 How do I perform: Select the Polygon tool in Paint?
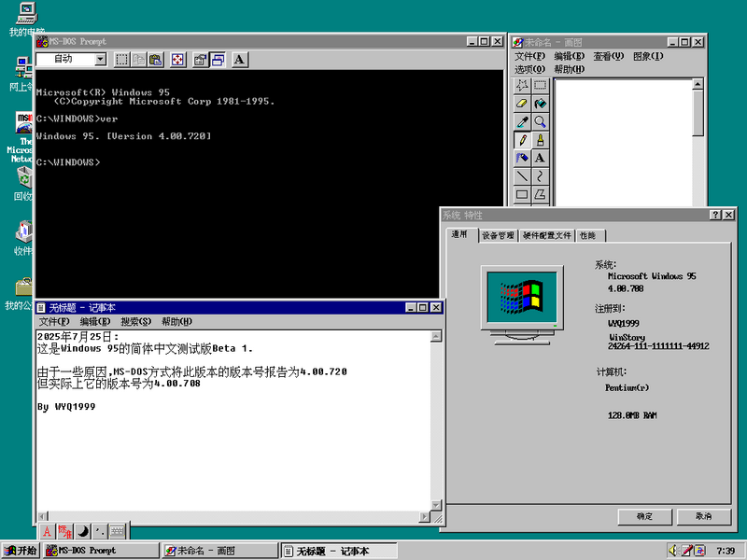tap(541, 194)
